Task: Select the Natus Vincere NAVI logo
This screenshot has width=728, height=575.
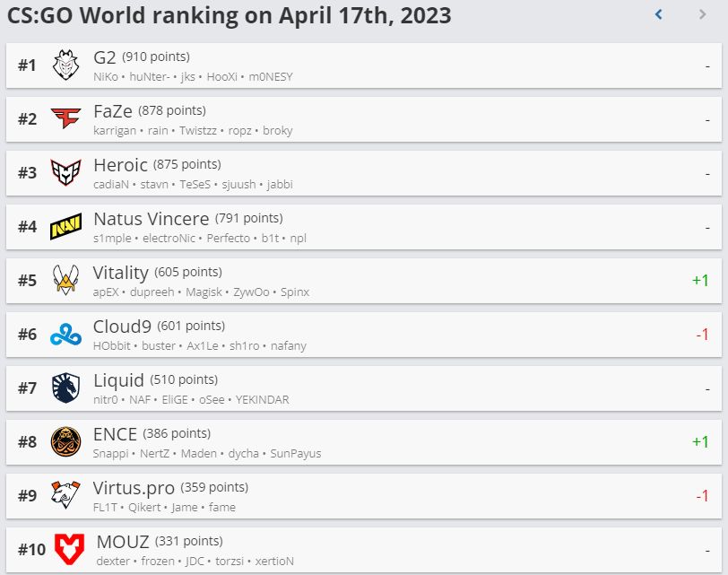Action: (65, 226)
